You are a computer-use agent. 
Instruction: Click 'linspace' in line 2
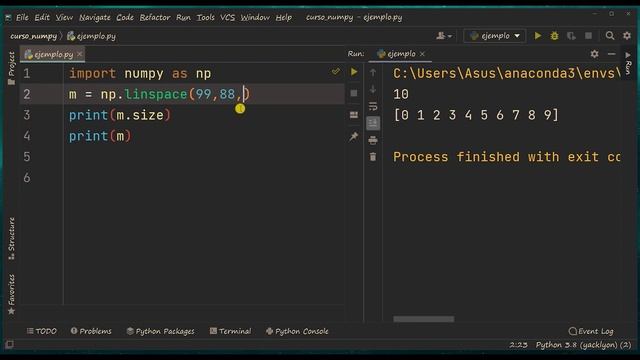click(x=156, y=94)
